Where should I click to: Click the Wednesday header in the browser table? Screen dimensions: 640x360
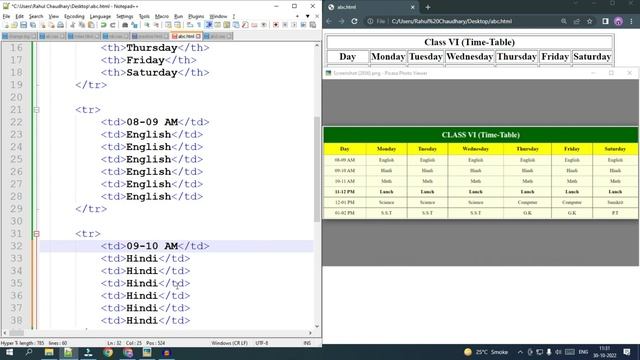[x=469, y=57]
